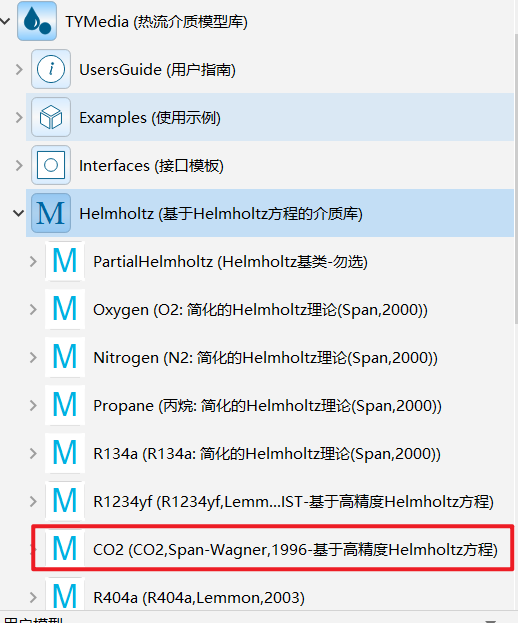Expand the R404a node
This screenshot has height=623, width=518.
(33, 598)
